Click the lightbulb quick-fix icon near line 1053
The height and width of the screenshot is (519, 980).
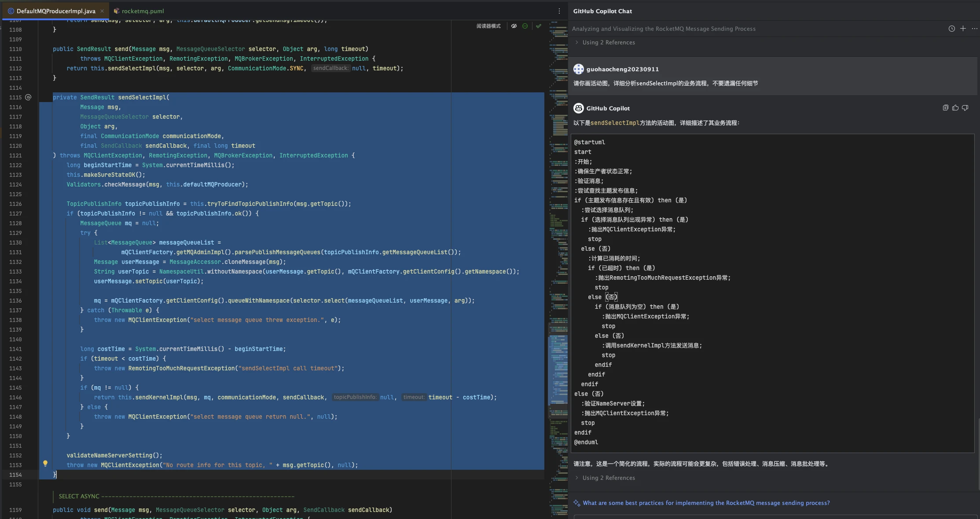45,464
